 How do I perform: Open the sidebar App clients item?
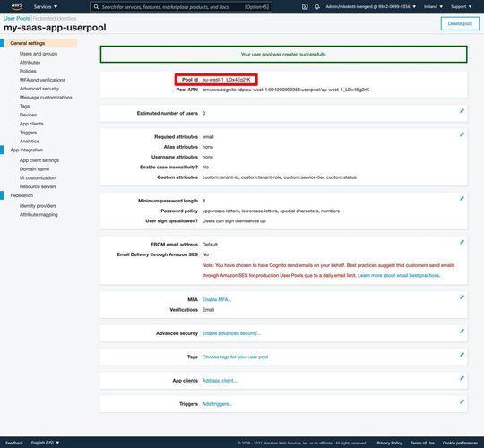pos(31,124)
